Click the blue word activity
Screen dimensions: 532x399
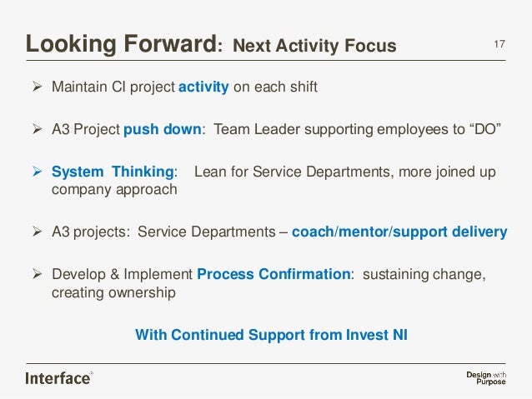(x=203, y=87)
